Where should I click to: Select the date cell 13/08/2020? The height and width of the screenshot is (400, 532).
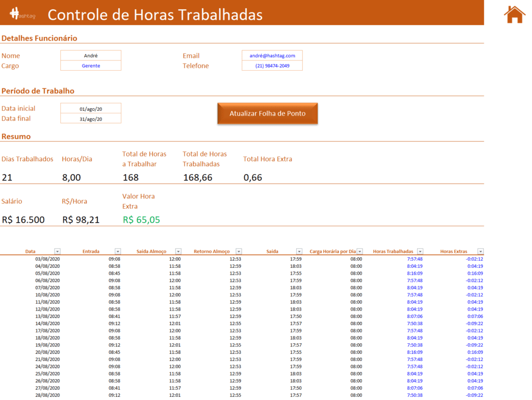[47, 316]
